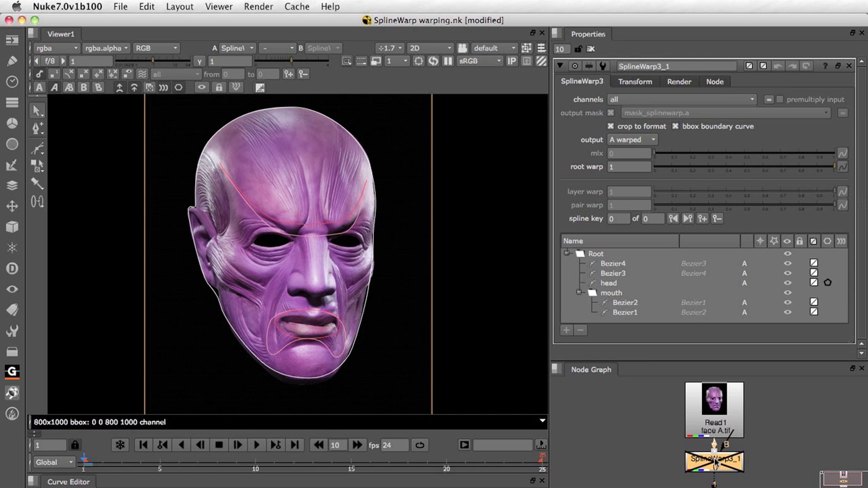Adjust the root warp slider
This screenshot has width=868, height=488.
click(744, 167)
